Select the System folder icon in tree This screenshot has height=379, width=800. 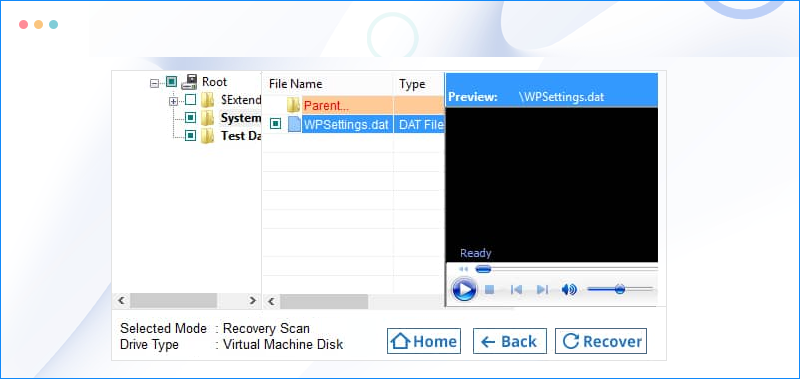(x=207, y=118)
